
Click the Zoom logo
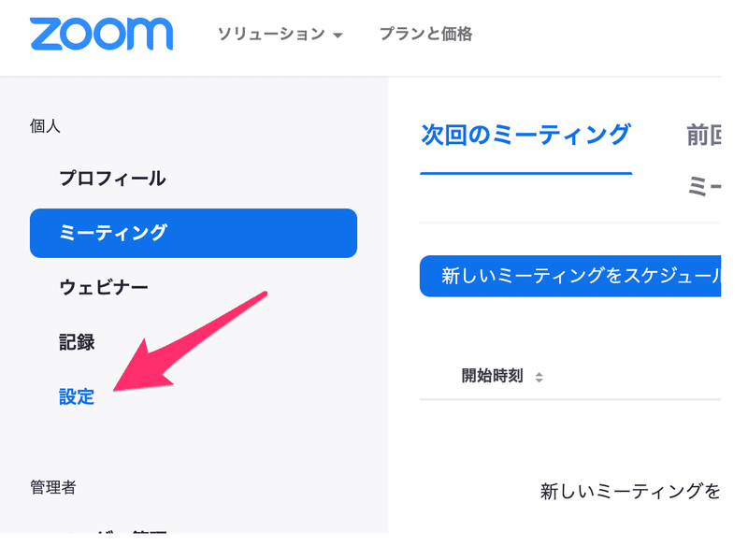(103, 35)
